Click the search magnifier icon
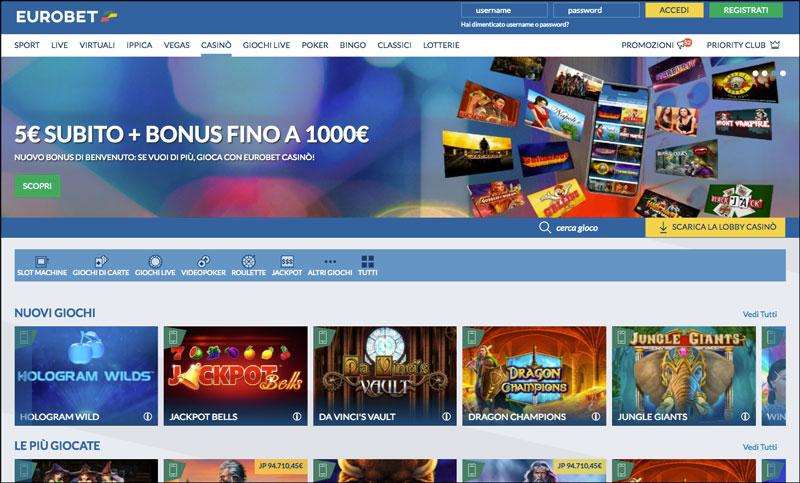The height and width of the screenshot is (483, 800). click(545, 227)
